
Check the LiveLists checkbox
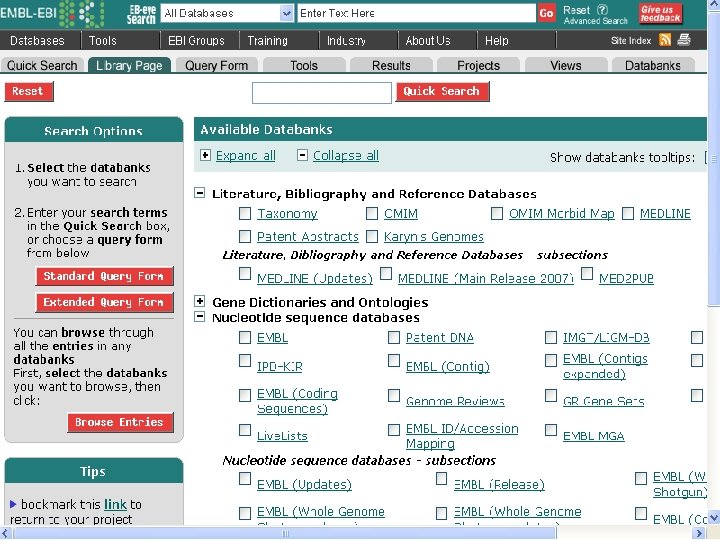tap(245, 430)
